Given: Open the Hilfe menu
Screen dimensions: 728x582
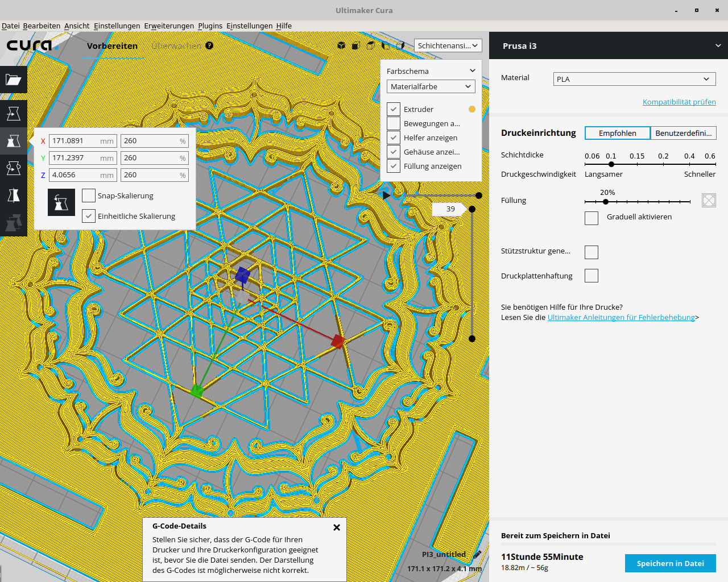Looking at the screenshot, I should pyautogui.click(x=284, y=26).
